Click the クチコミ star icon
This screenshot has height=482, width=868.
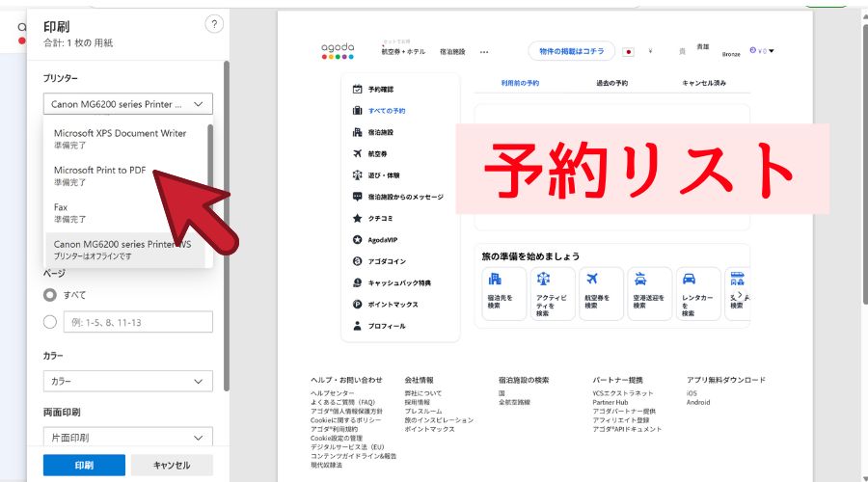click(358, 218)
